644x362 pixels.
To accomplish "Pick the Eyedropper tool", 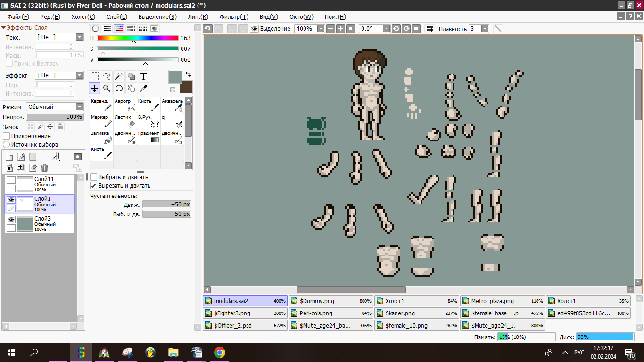I will pos(144,88).
